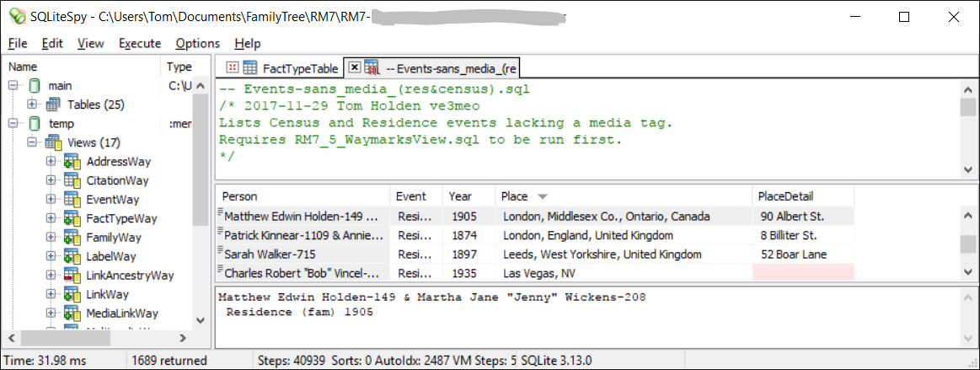The image size is (980, 370).
Task: Expand the LabelWay view node
Action: point(51,256)
